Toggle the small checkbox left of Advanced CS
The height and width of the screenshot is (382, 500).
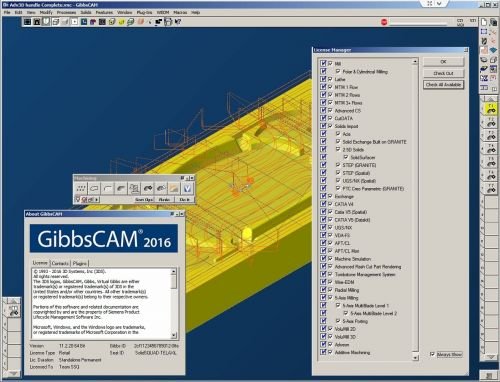click(x=330, y=110)
